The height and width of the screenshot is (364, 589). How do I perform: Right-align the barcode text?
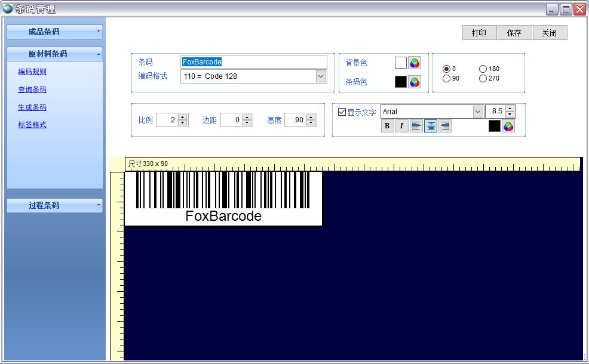(444, 126)
